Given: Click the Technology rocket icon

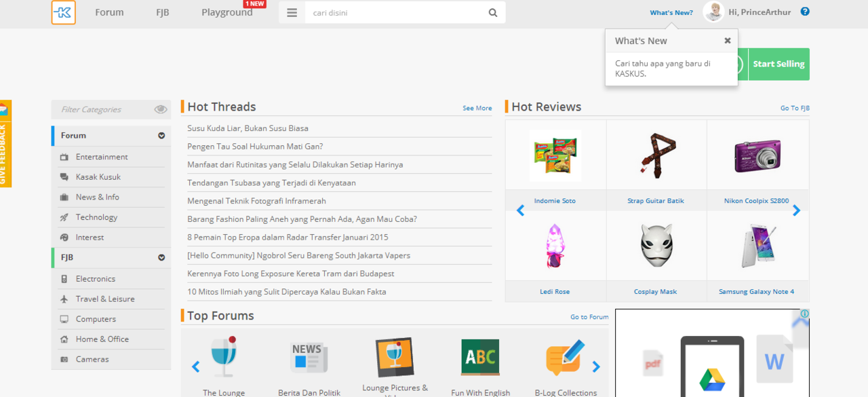Looking at the screenshot, I should tap(64, 217).
